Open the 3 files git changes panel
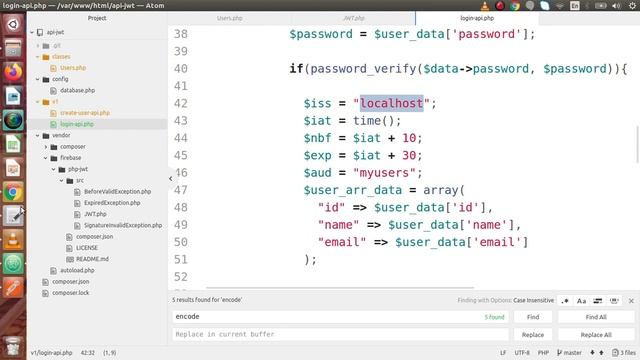 pyautogui.click(x=624, y=353)
